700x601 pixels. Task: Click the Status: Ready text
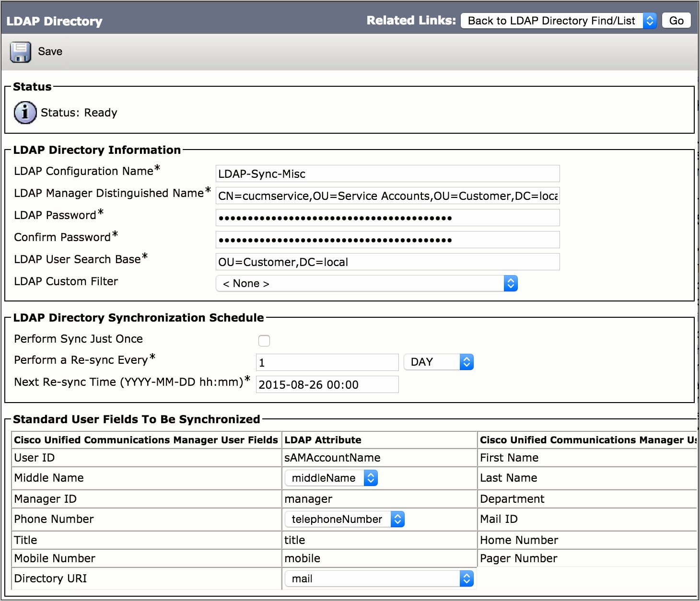[x=79, y=113]
